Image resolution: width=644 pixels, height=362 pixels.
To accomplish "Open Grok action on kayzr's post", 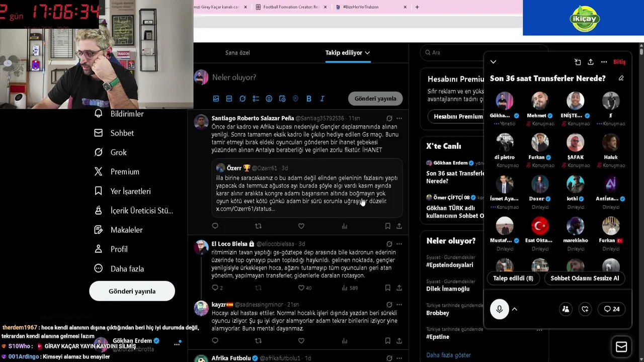I will coord(389,305).
